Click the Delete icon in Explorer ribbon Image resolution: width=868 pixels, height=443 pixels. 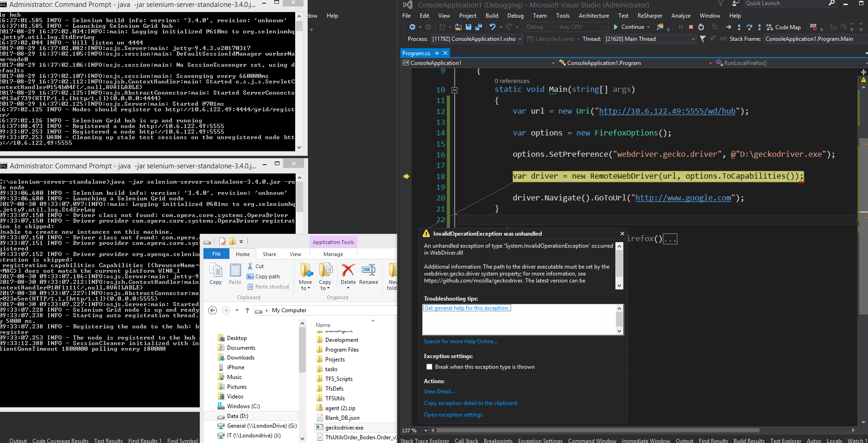[x=348, y=274]
